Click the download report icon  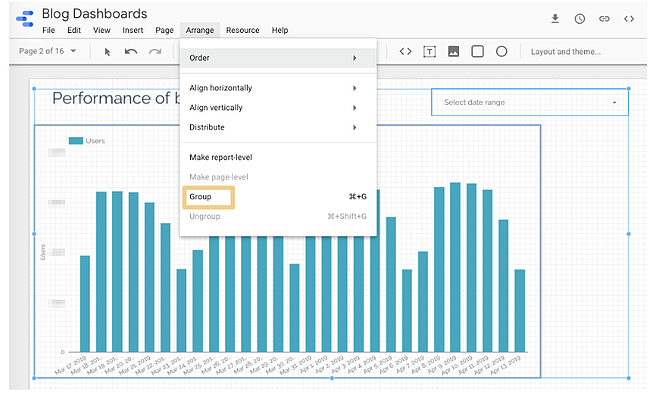pyautogui.click(x=555, y=19)
